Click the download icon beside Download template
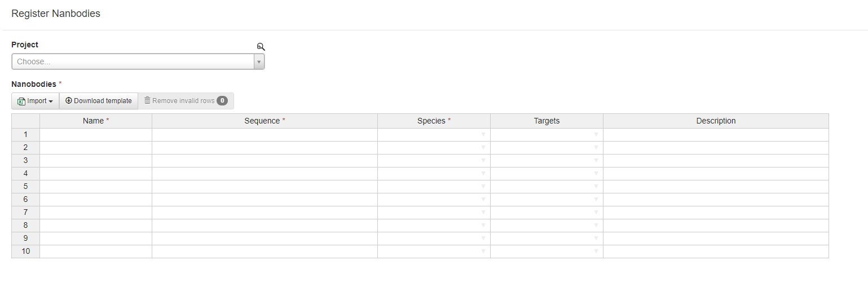 (x=69, y=101)
